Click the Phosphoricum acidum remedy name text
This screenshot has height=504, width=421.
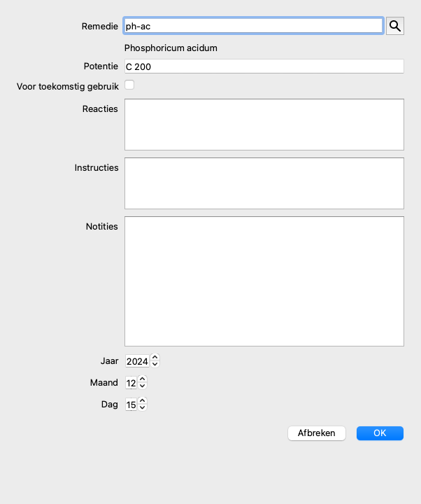coord(171,48)
